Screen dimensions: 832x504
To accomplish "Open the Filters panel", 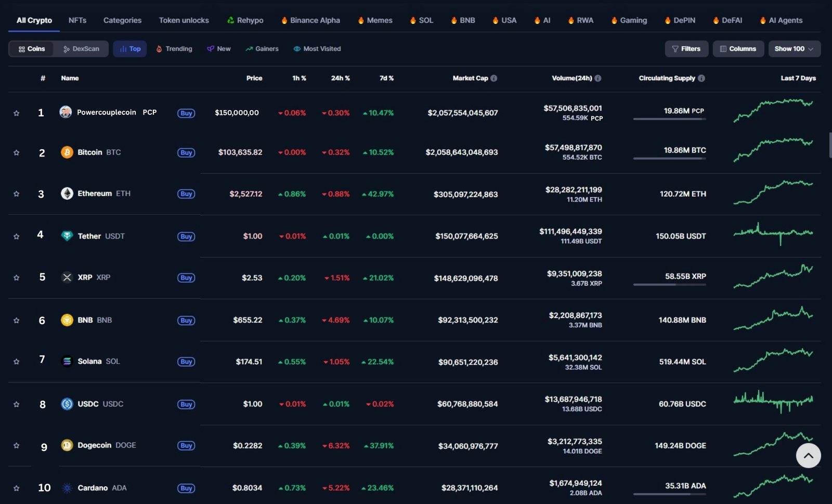I will [686, 49].
